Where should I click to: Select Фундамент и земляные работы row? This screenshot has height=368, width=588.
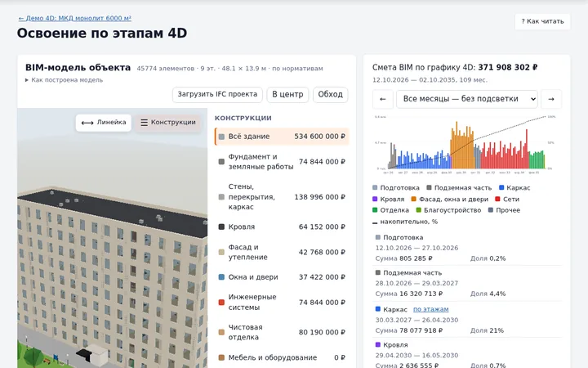(282, 161)
